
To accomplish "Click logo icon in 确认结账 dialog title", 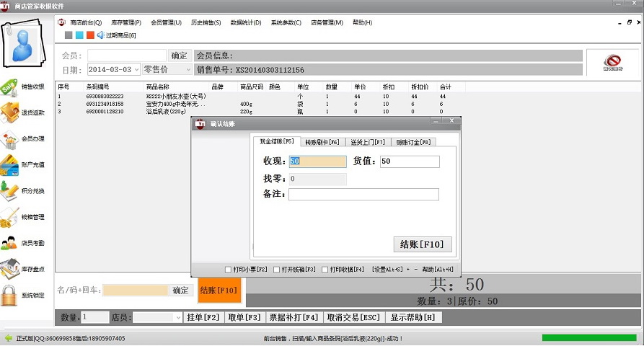I will pos(200,123).
